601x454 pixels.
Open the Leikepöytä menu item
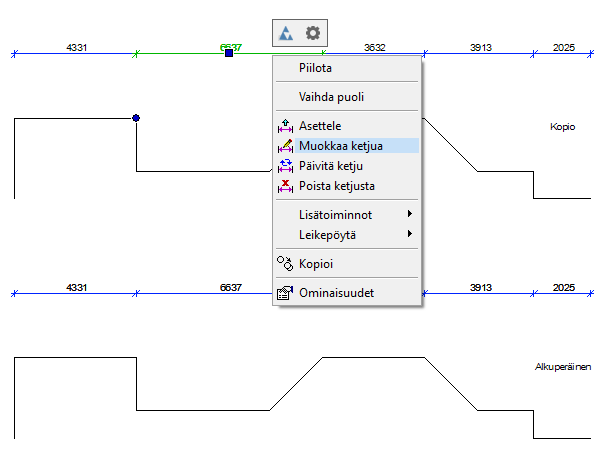click(327, 235)
